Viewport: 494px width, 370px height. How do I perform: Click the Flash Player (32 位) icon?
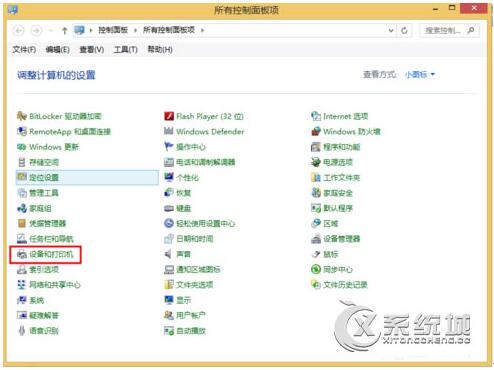[169, 116]
